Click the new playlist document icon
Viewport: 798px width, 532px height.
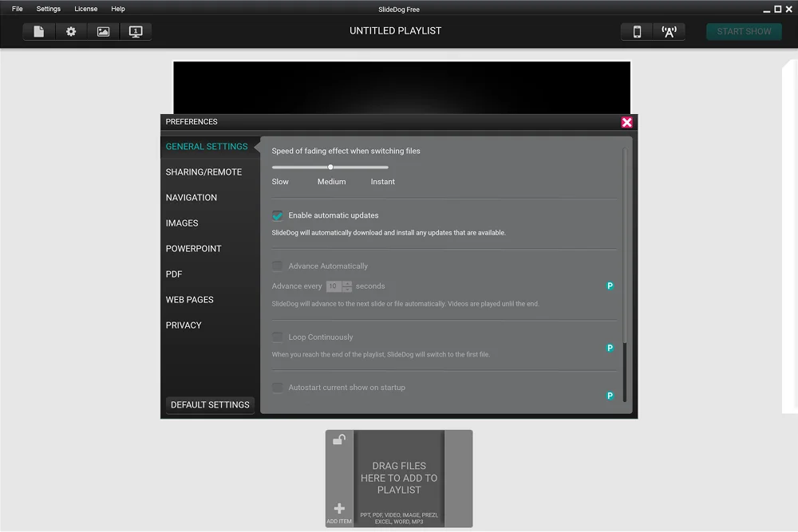tap(38, 32)
